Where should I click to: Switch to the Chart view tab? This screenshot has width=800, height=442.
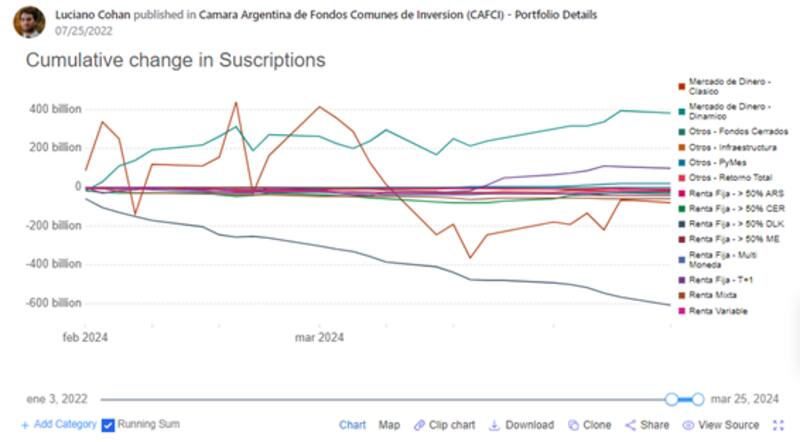pos(352,425)
